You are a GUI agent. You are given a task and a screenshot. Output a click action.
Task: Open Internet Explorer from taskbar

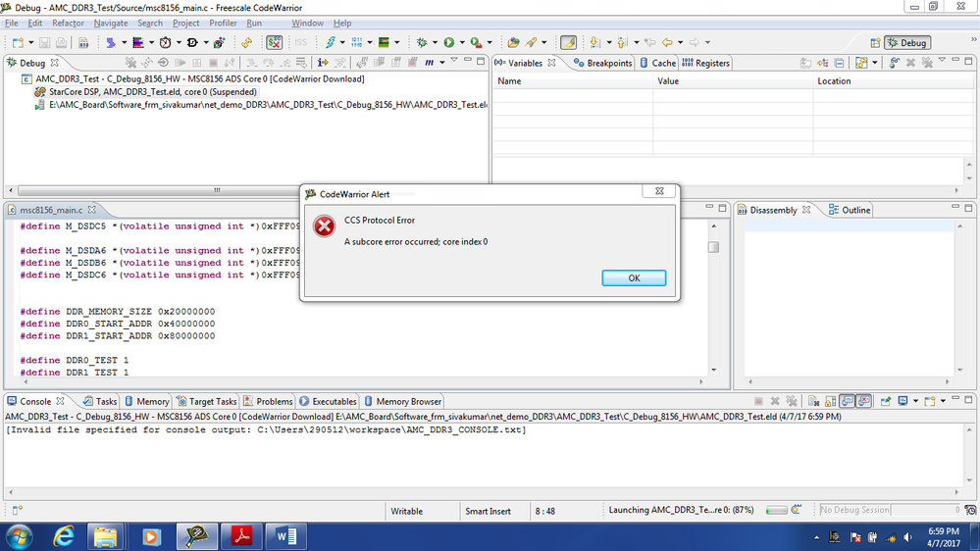(x=63, y=536)
